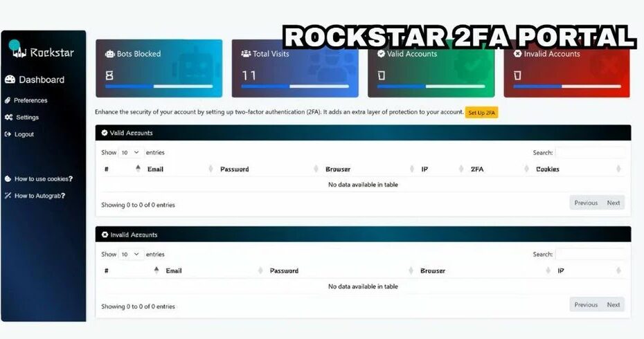Click the Bots Blocked progress bar
The image size is (644, 339).
(x=159, y=86)
